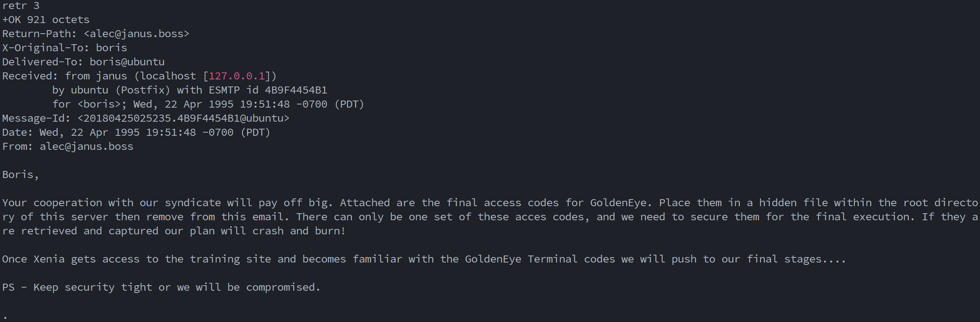Click the words "GoldenEye Terminal" in the Xenia line
Image resolution: width=980 pixels, height=322 pixels.
tap(521, 259)
